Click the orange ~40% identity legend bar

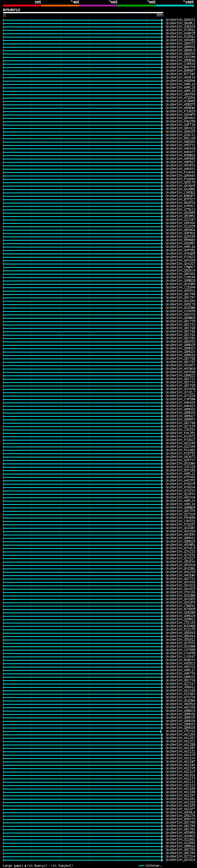click(60, 6)
